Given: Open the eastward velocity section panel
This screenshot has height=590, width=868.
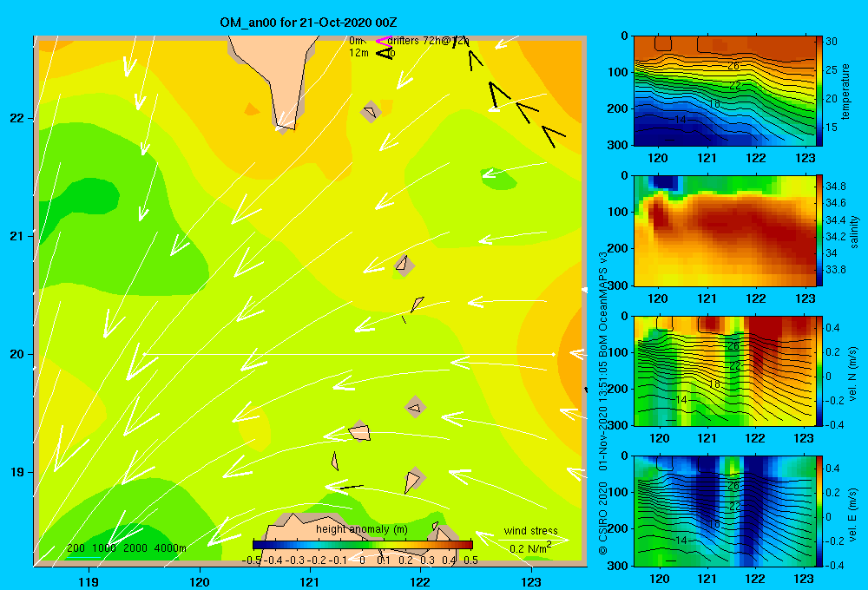Looking at the screenshot, I should (725, 511).
